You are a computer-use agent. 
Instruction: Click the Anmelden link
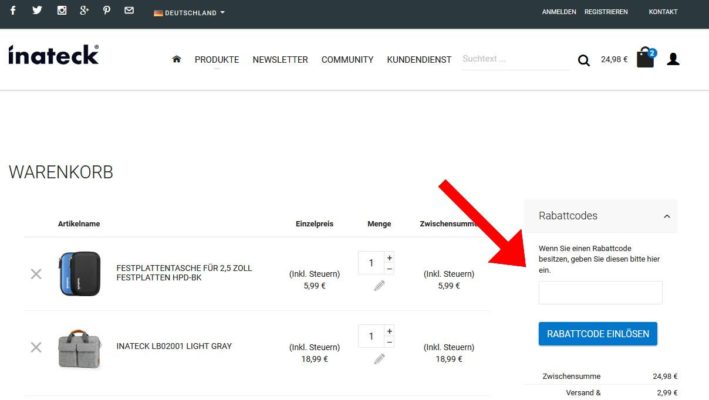559,12
